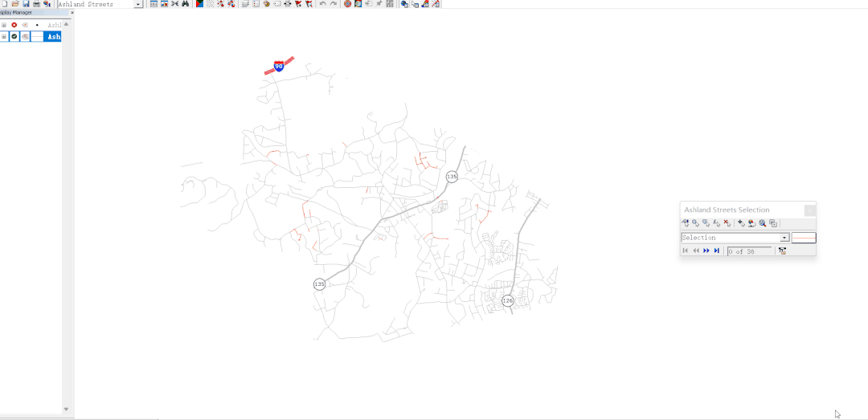Click the toolbox icon right of record counter
Viewport: 868px width, 420px height.
pos(782,251)
